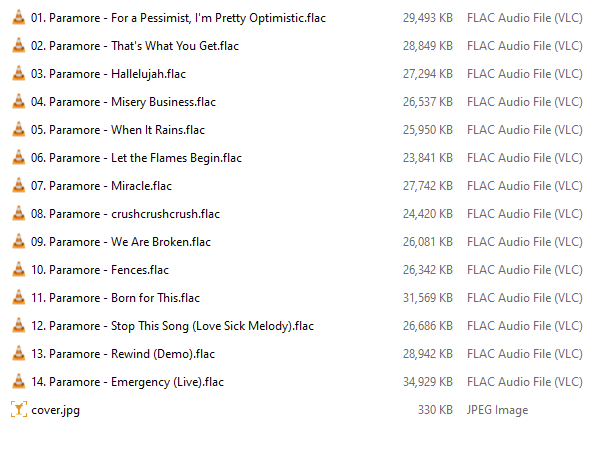The height and width of the screenshot is (457, 606).
Task: Click the 330 KB size of cover.jpg
Action: 435,410
